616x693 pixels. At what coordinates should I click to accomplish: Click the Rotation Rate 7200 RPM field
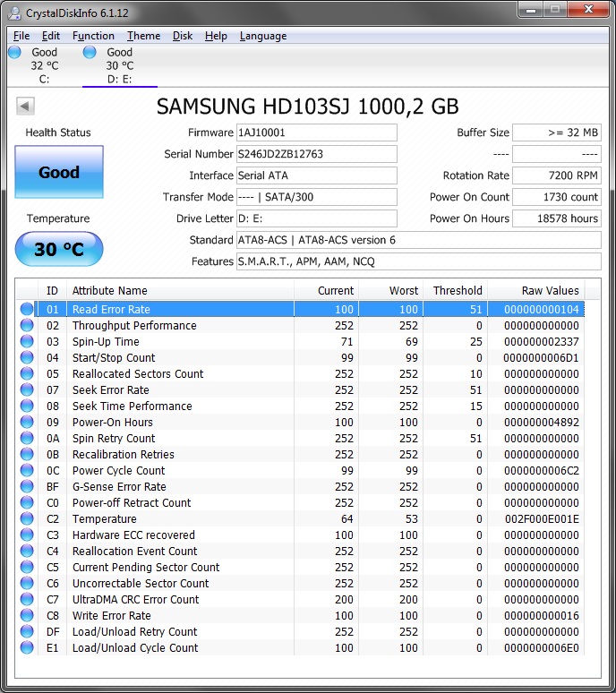pos(557,175)
